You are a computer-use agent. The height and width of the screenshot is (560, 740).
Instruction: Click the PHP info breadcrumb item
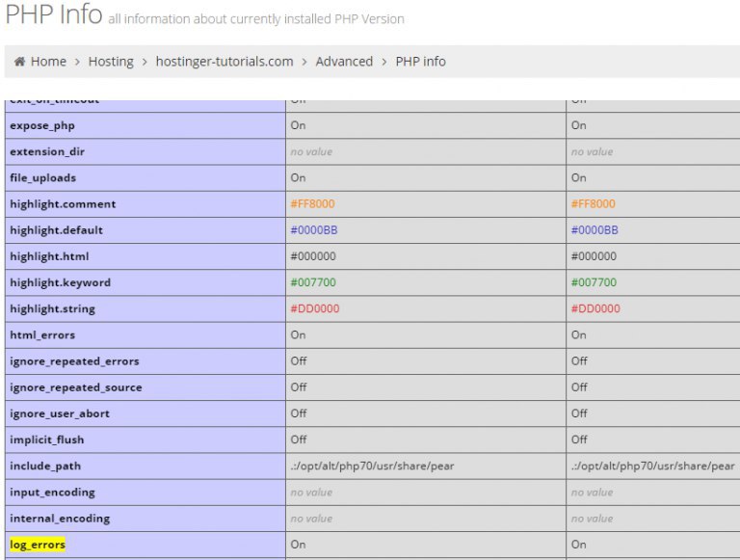point(420,62)
